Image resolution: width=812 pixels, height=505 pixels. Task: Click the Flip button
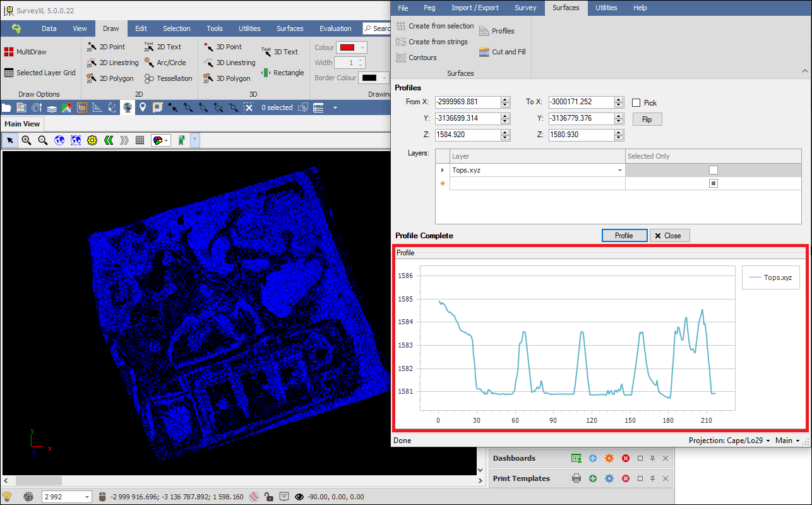click(647, 119)
